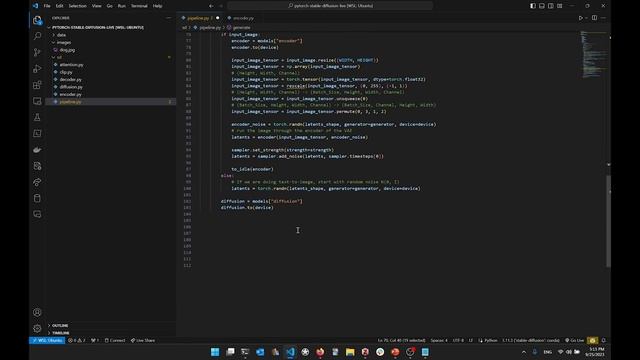Open the Remote Explorer view
Image resolution: width=640 pixels, height=360 pixels.
tap(37, 101)
